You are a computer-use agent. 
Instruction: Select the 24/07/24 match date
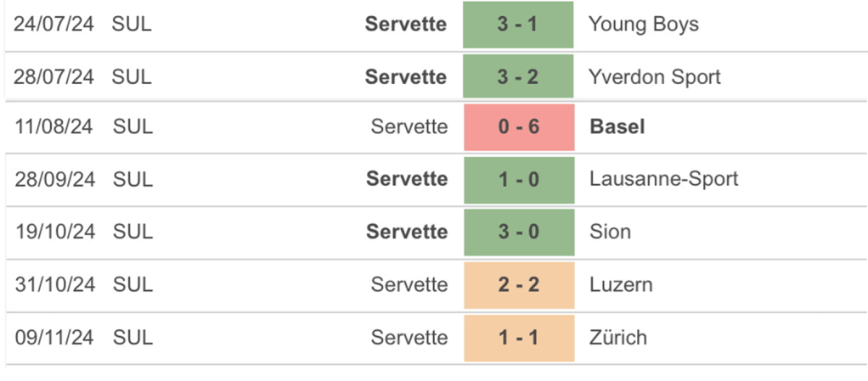pyautogui.click(x=54, y=25)
